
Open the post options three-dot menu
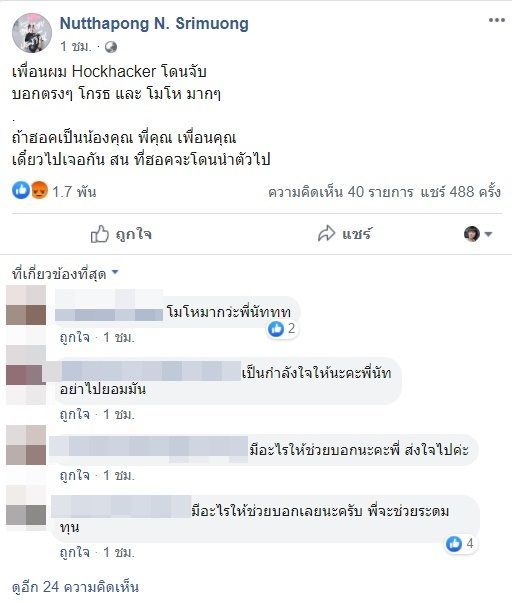point(496,20)
